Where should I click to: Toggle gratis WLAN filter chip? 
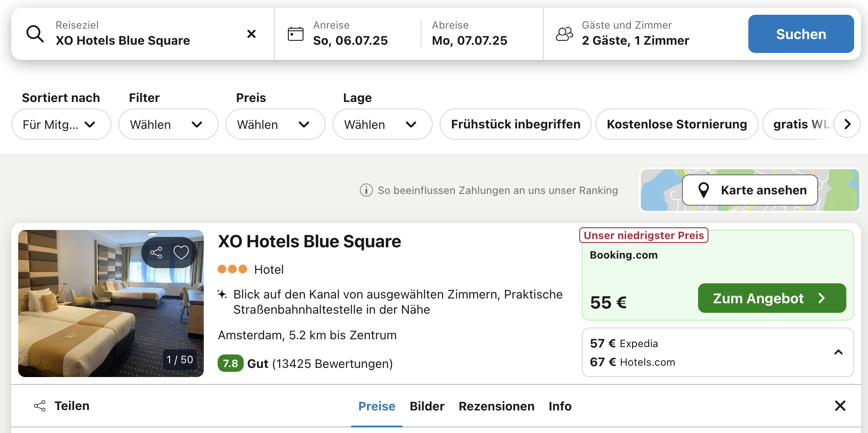pyautogui.click(x=798, y=125)
